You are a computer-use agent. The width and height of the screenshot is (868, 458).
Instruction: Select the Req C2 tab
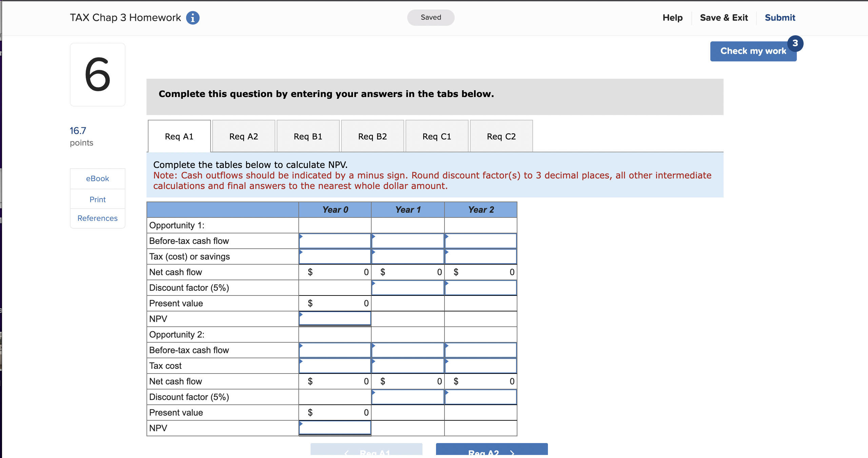[x=501, y=136]
